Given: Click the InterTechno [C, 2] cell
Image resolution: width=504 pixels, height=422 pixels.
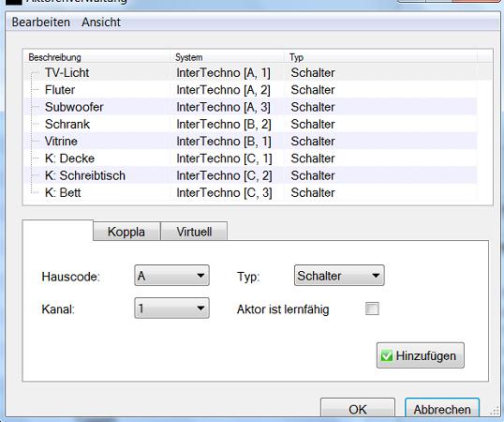Looking at the screenshot, I should tap(224, 175).
